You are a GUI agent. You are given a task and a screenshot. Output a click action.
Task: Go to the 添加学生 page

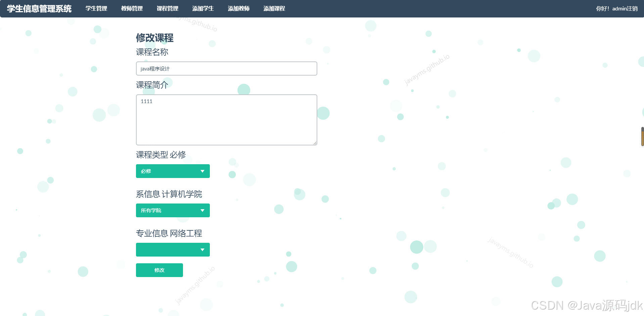203,8
